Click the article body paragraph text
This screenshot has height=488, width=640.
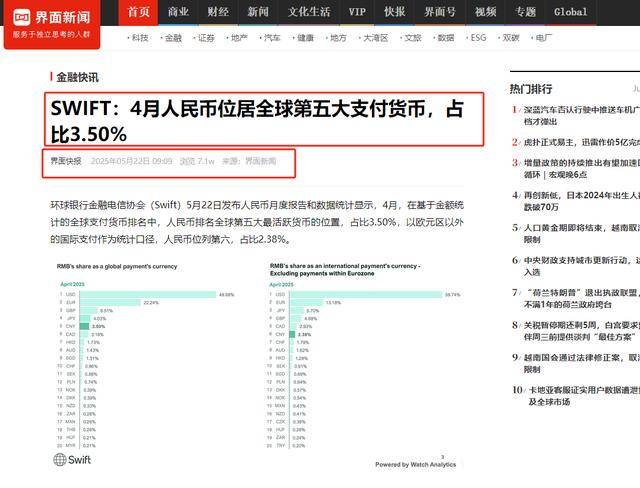point(257,222)
